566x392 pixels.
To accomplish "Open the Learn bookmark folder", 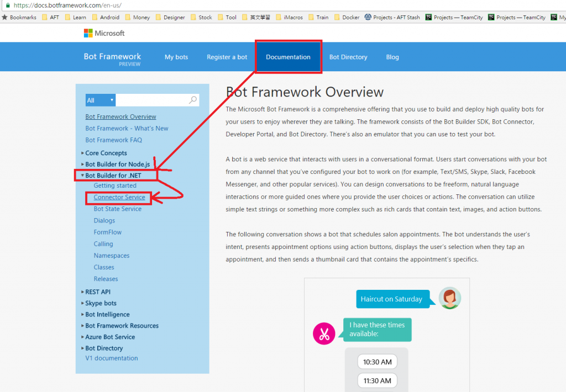I will point(75,17).
